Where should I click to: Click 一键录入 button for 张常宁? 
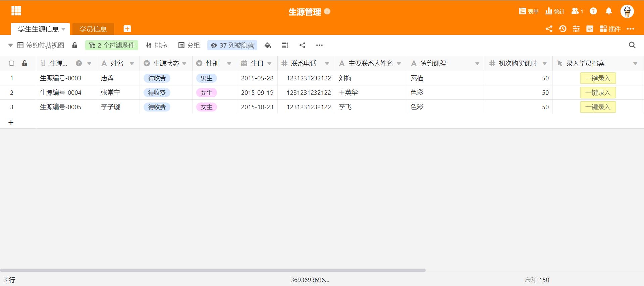tap(598, 93)
